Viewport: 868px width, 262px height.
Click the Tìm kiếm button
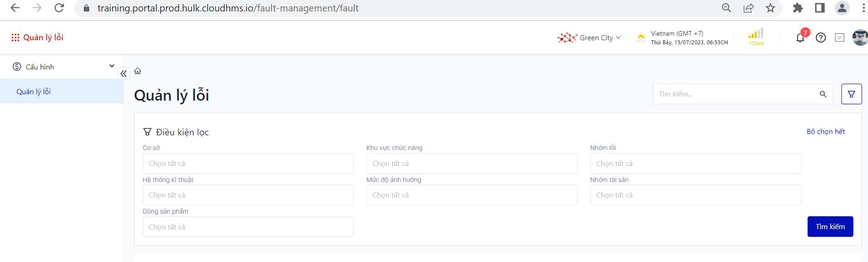(x=830, y=227)
